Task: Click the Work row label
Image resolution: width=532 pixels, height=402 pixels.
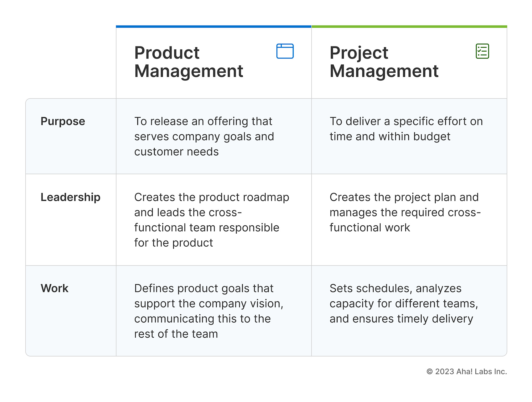Action: click(55, 288)
